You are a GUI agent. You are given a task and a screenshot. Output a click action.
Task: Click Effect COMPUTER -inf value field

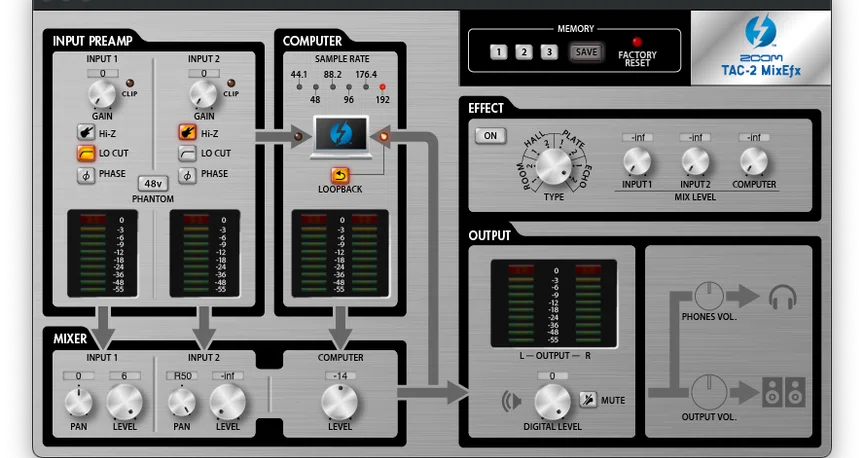[754, 137]
